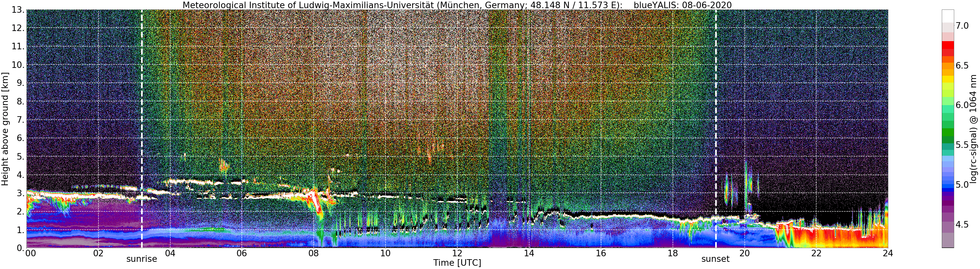Click the 13 km height tick label
980x269 pixels.
pos(18,10)
